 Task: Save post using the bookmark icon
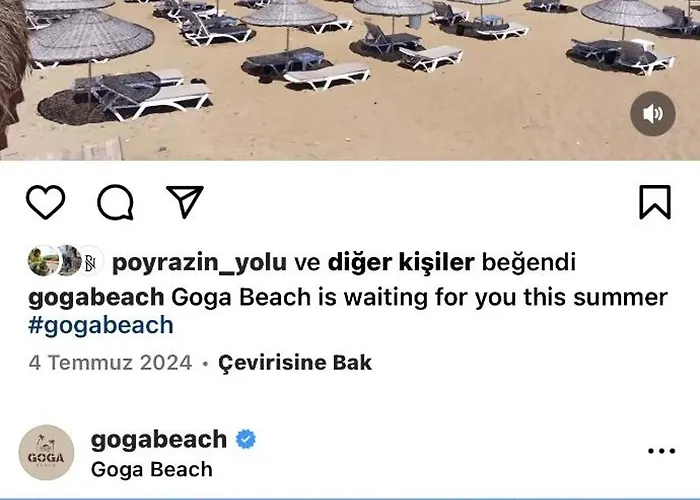coord(655,202)
